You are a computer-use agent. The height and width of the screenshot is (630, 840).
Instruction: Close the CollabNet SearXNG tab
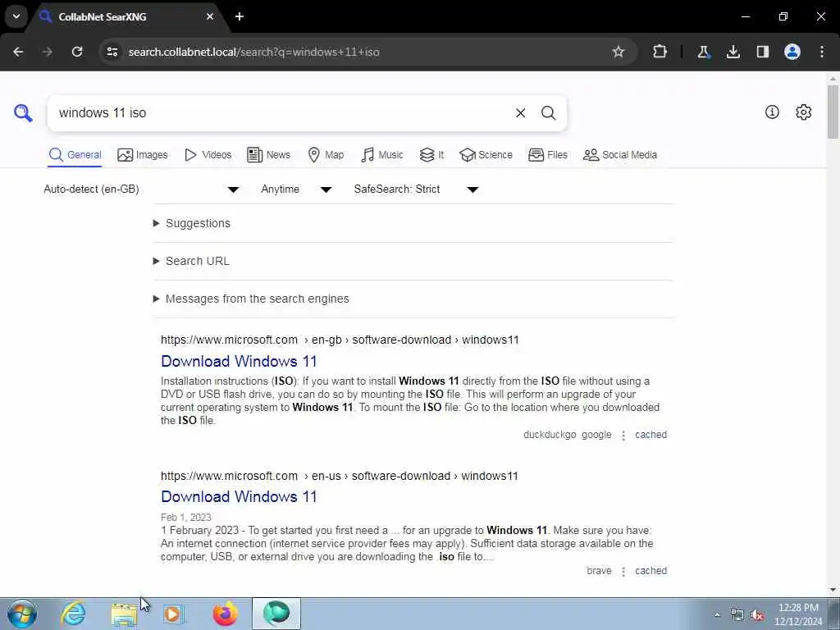tap(210, 16)
